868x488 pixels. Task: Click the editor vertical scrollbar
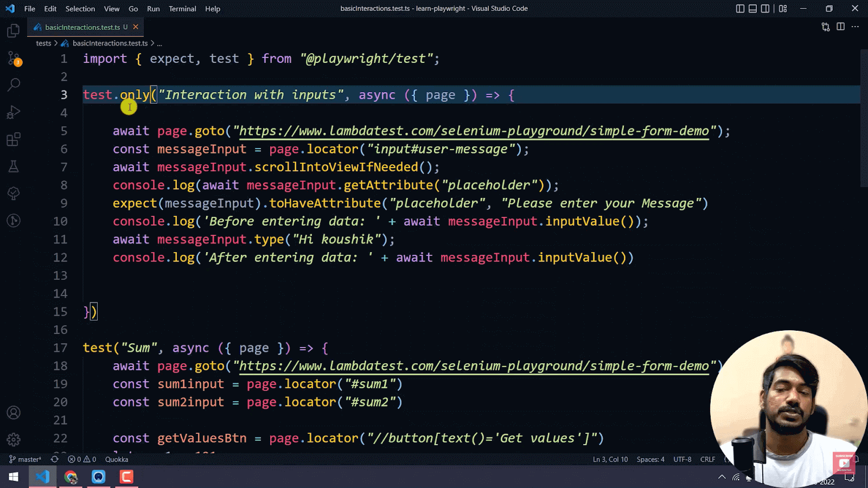864,119
